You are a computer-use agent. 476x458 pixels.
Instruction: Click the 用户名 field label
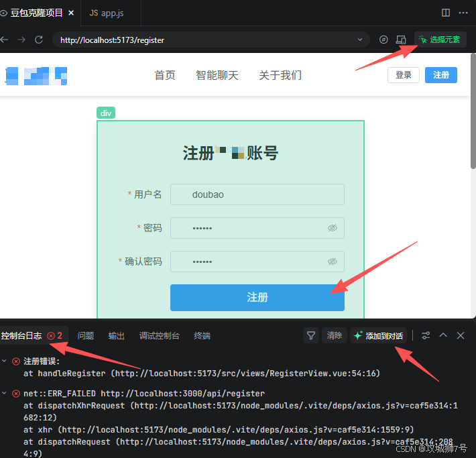pos(148,194)
